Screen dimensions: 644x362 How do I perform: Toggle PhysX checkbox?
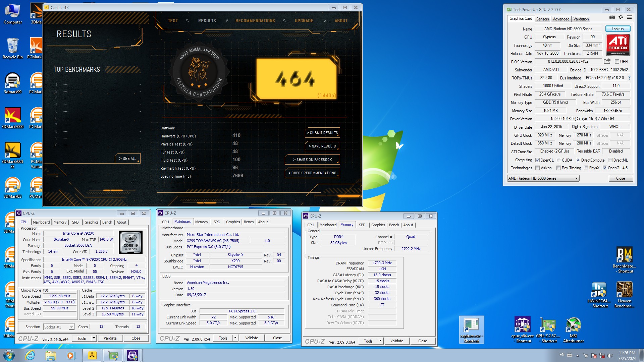pos(586,168)
